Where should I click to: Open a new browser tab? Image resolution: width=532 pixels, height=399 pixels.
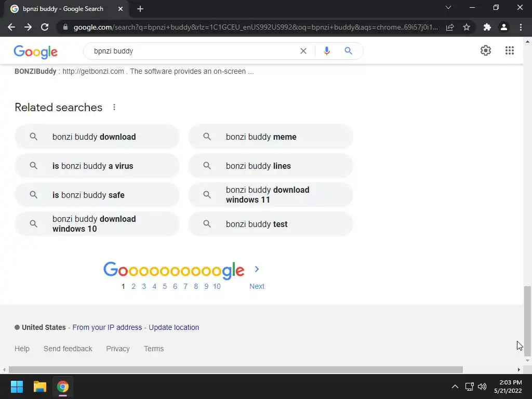coord(140,9)
